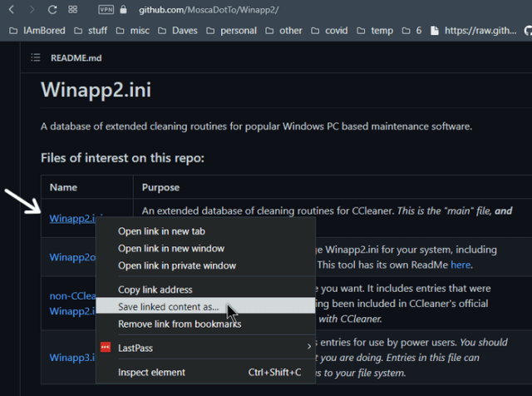Open the Winapp2ool link in table
The width and height of the screenshot is (532, 396).
coord(72,257)
